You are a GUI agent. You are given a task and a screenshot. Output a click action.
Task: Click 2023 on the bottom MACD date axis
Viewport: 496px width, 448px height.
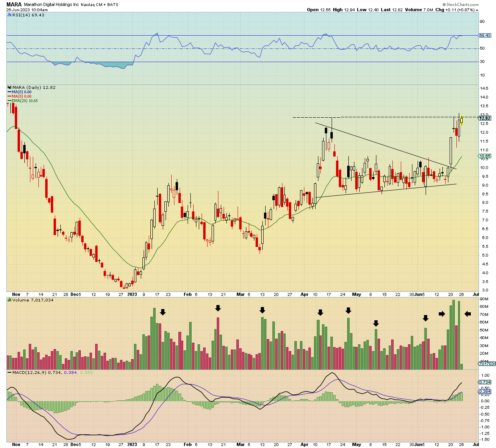[x=132, y=444]
